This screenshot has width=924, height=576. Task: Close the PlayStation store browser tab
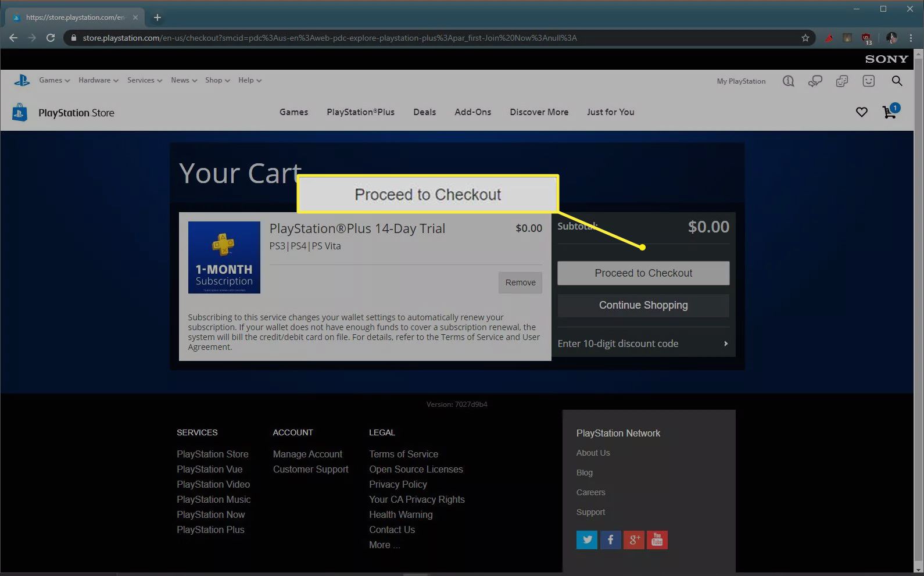(x=135, y=17)
